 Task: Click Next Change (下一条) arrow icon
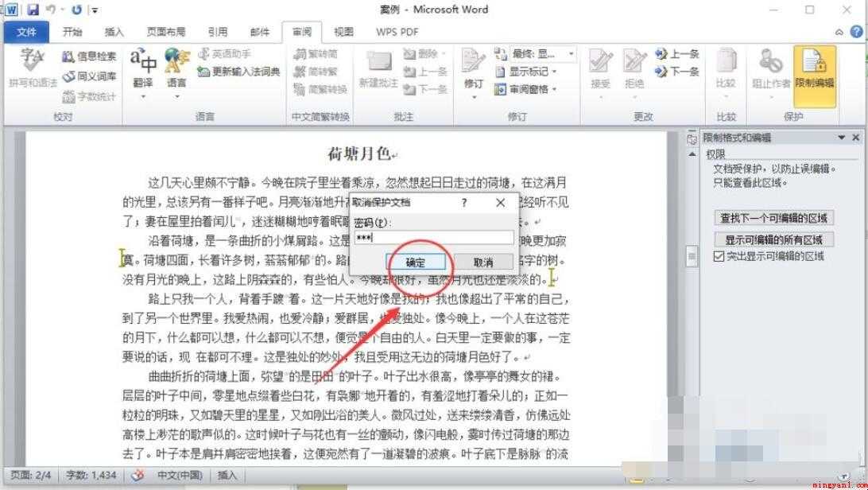point(661,72)
